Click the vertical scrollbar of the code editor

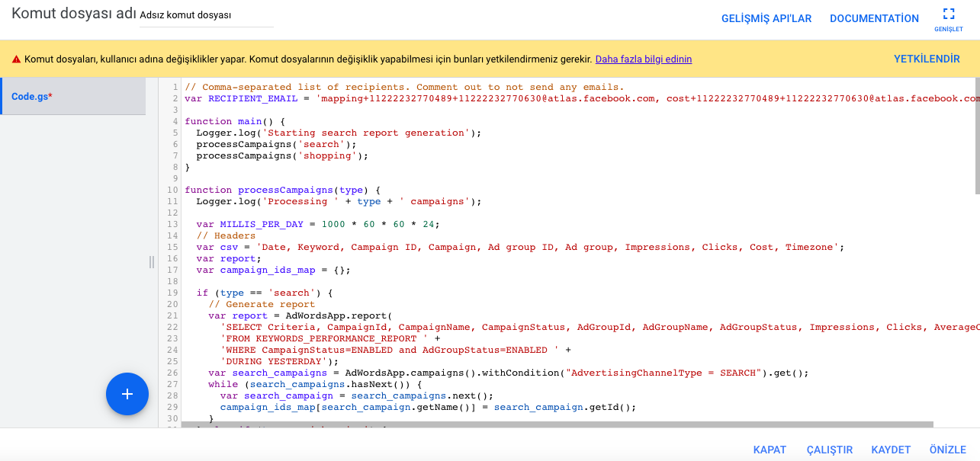(976, 137)
